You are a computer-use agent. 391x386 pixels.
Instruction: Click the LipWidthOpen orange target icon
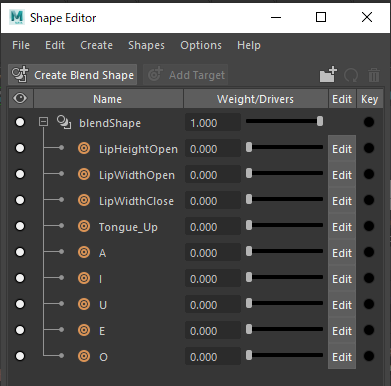pyautogui.click(x=84, y=174)
